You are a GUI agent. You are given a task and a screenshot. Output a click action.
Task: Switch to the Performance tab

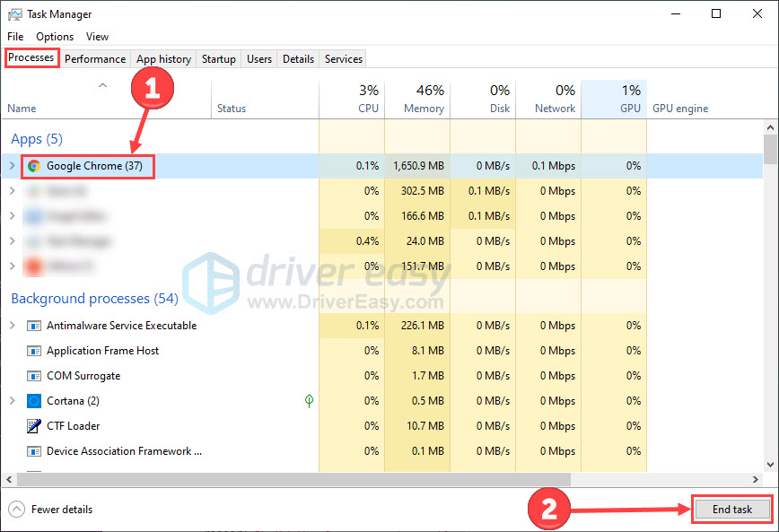pyautogui.click(x=95, y=58)
